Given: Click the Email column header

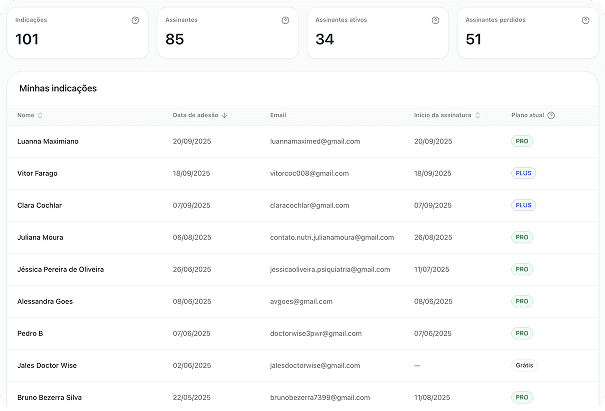Looking at the screenshot, I should [x=278, y=115].
